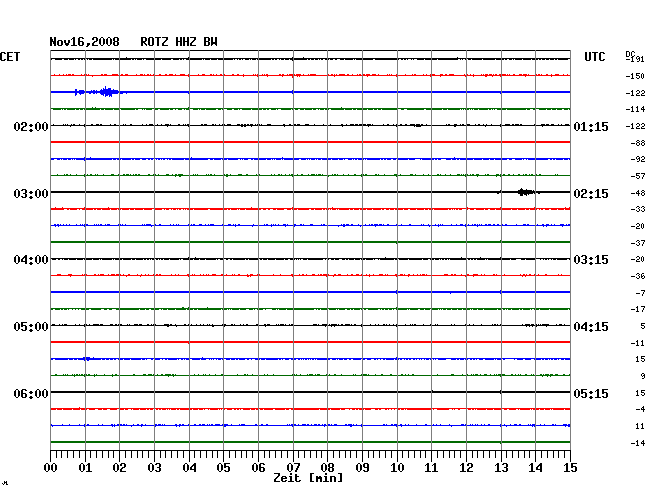Select the 04:00 CET time label
Viewport: 650px width, 494px height.
31,260
